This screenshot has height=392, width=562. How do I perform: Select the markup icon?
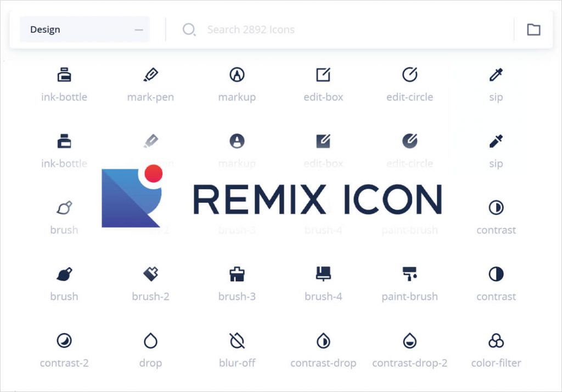237,75
